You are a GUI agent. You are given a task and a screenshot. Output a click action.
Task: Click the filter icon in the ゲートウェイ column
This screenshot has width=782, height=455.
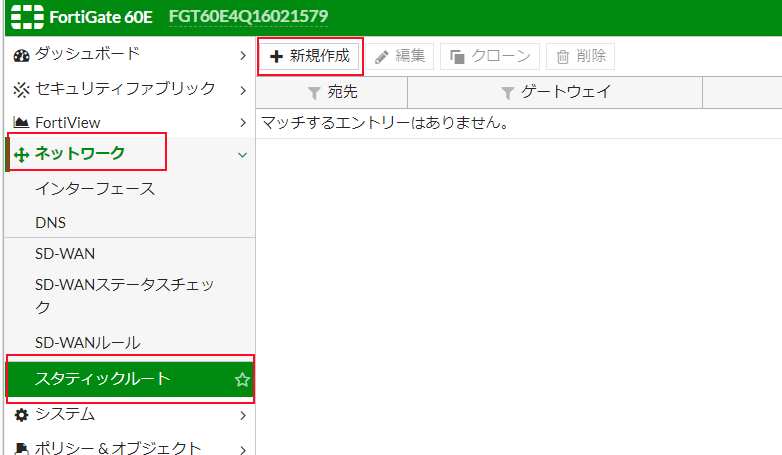tap(507, 93)
